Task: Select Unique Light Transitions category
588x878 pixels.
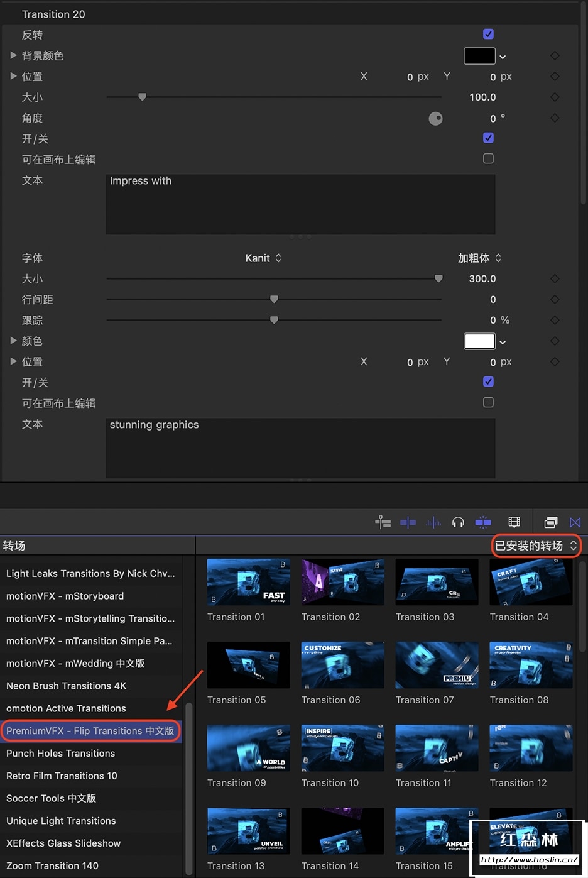Action: tap(91, 821)
